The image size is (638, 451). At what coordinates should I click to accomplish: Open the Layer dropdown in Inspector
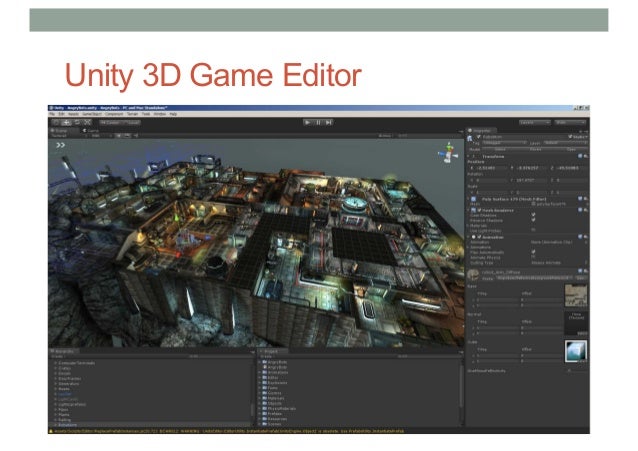coord(566,143)
